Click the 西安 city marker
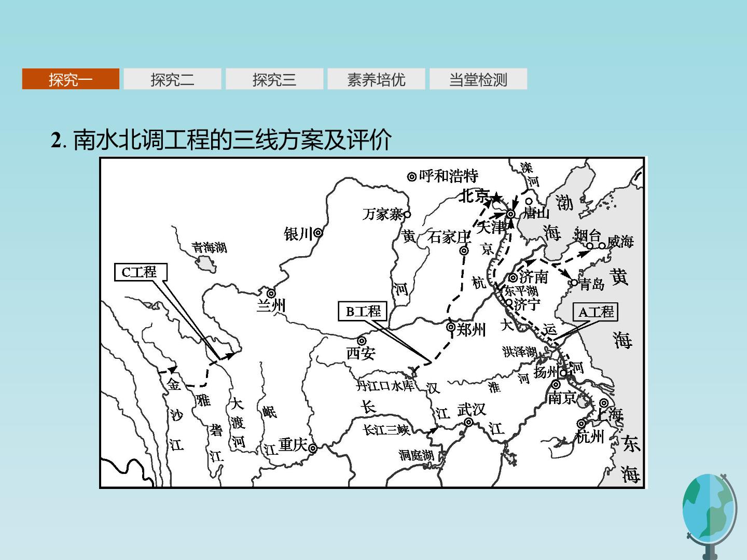This screenshot has height=560, width=747. click(362, 341)
